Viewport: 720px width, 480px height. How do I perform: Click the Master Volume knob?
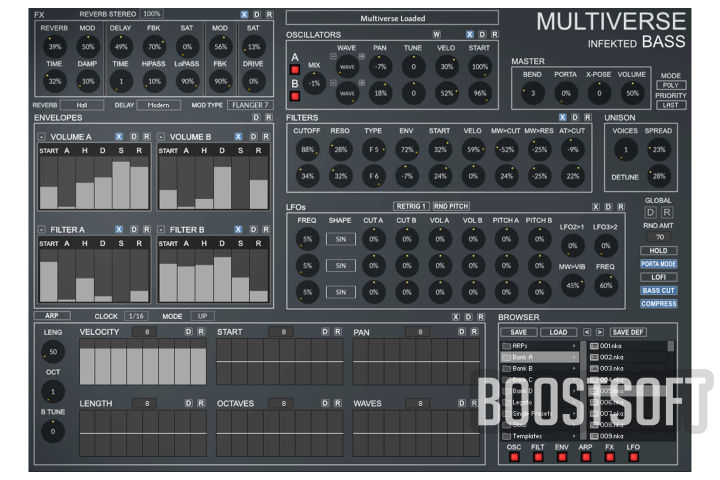(x=632, y=93)
